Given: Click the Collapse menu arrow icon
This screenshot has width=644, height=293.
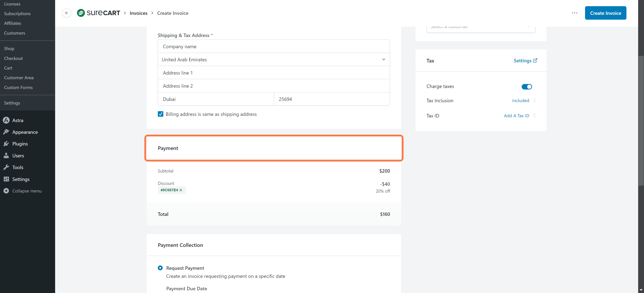Looking at the screenshot, I should coord(6,191).
